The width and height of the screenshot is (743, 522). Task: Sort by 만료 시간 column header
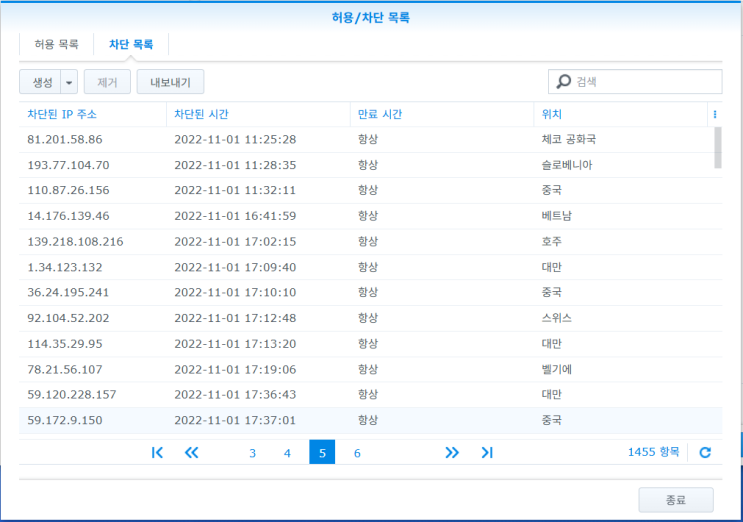point(442,114)
